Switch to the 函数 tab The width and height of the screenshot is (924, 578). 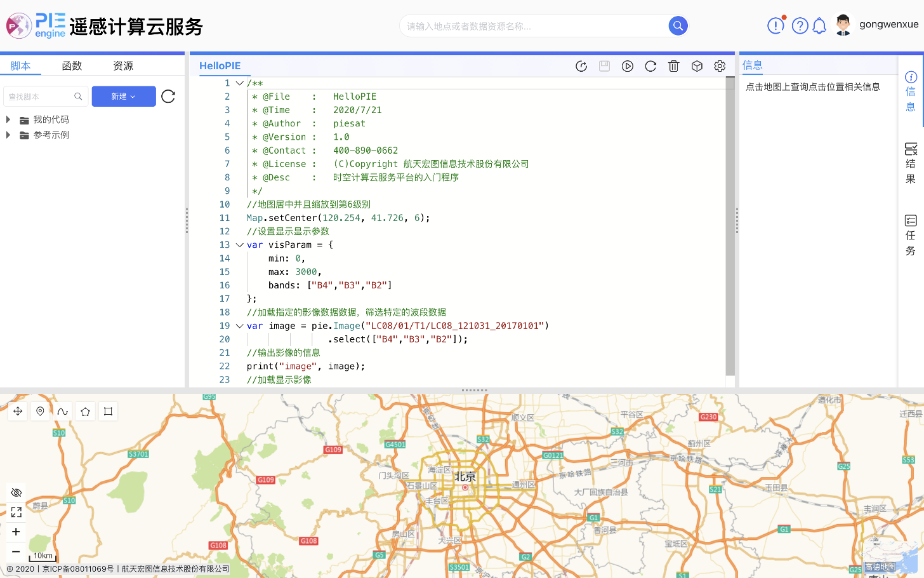(x=72, y=65)
